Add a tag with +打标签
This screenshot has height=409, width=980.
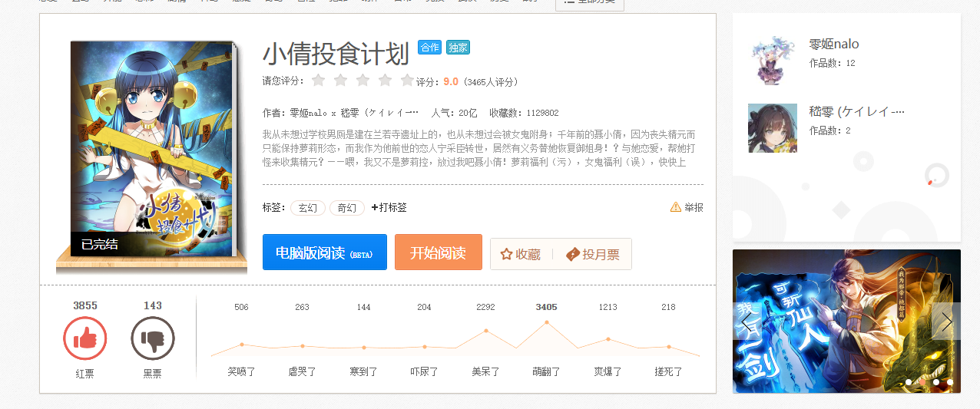[x=389, y=208]
